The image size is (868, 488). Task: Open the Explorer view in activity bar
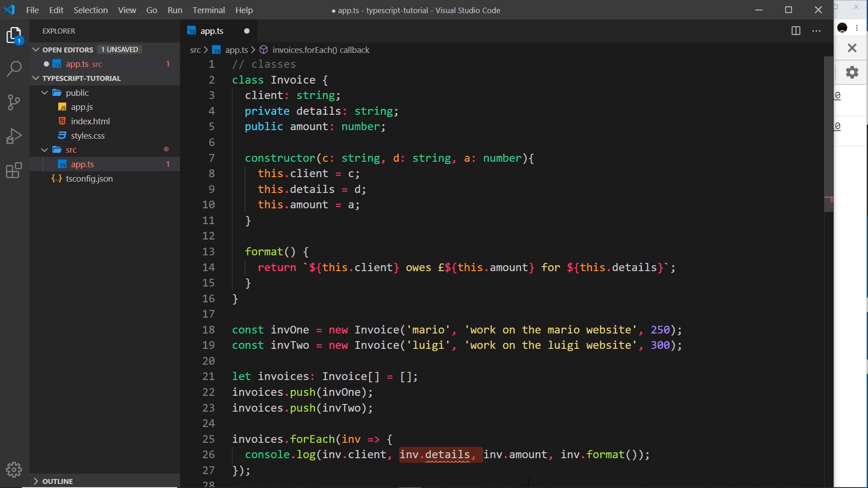pyautogui.click(x=14, y=36)
